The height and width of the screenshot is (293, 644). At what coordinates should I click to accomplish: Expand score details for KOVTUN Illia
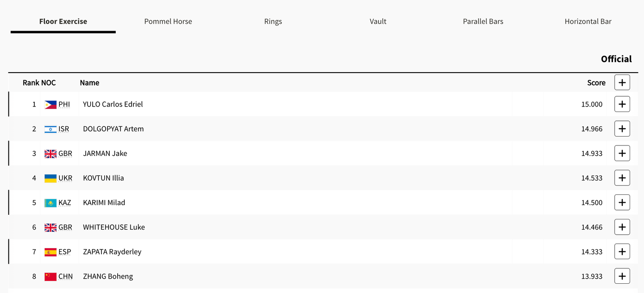pos(622,178)
